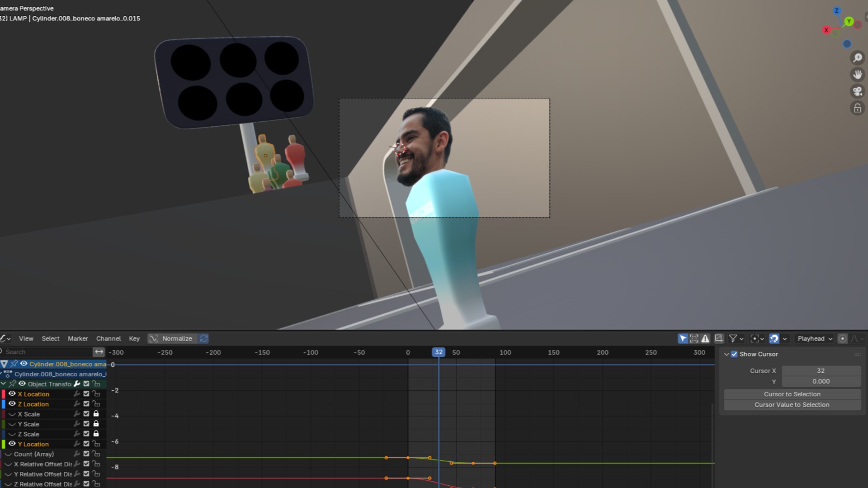Image resolution: width=868 pixels, height=488 pixels.
Task: Hide Z Location curve via eye icon
Action: [x=12, y=404]
